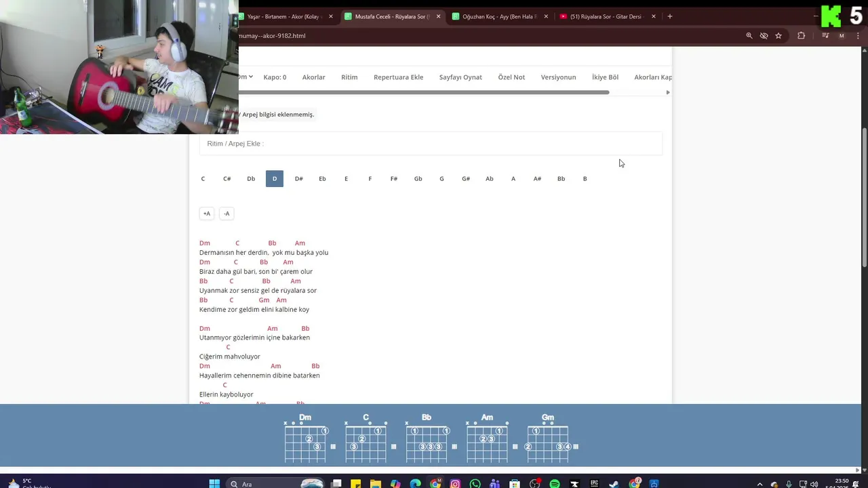The image size is (868, 488).
Task: Click the Gm chord above 'Kendime zor geldim'
Action: [264, 300]
